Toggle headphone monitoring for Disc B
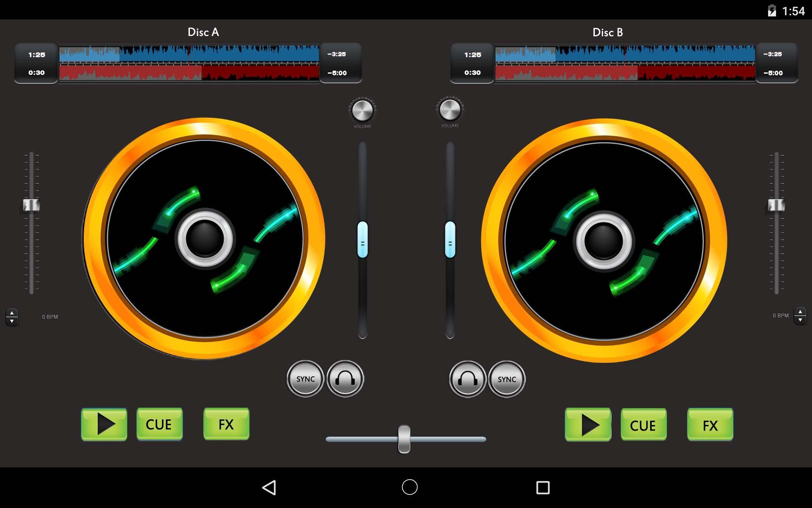812x508 pixels. click(467, 379)
